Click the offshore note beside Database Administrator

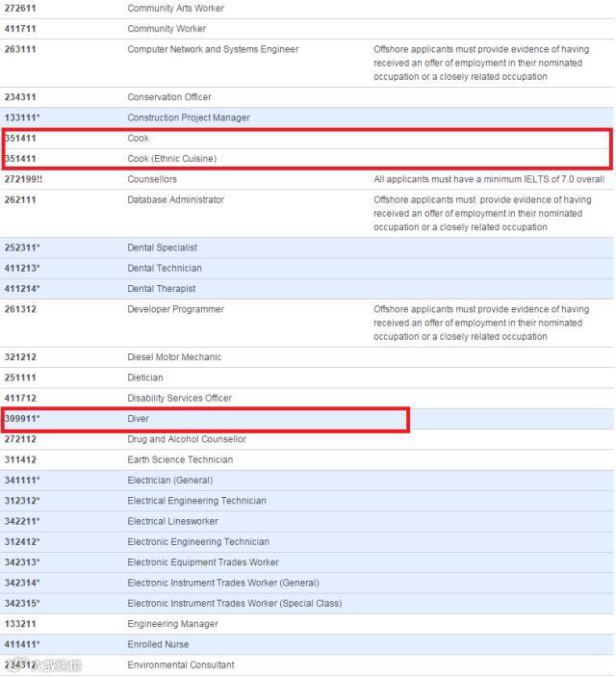tap(482, 214)
